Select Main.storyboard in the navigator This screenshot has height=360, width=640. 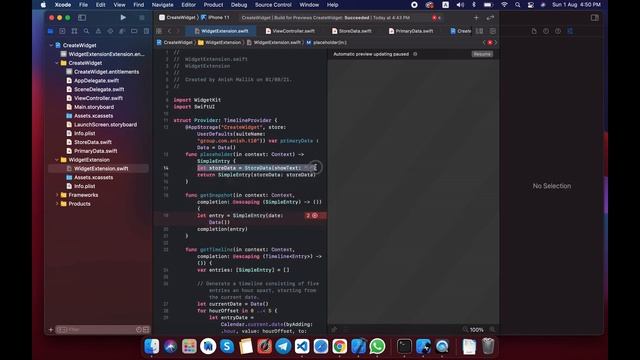(x=90, y=107)
